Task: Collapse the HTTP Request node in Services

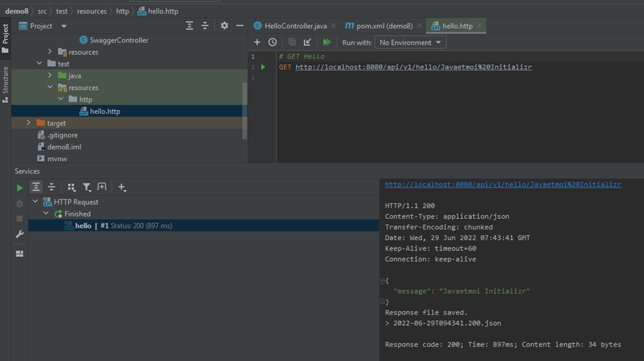Action: [35, 201]
